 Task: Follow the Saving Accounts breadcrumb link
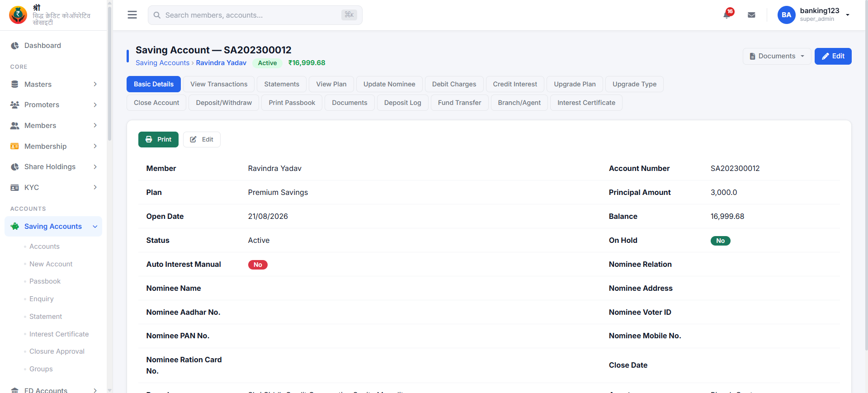pos(162,63)
